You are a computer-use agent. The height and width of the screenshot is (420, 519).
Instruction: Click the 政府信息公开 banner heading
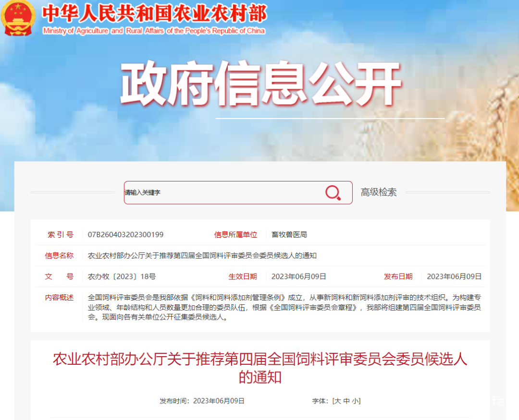coord(260,84)
